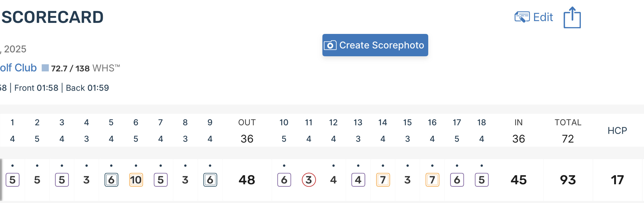Select the circled birdie 3 on hole 11
The height and width of the screenshot is (203, 644).
point(309,180)
